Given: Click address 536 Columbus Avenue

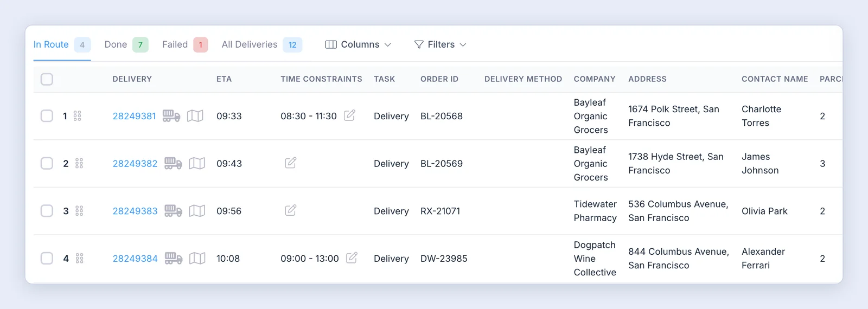Looking at the screenshot, I should 678,211.
